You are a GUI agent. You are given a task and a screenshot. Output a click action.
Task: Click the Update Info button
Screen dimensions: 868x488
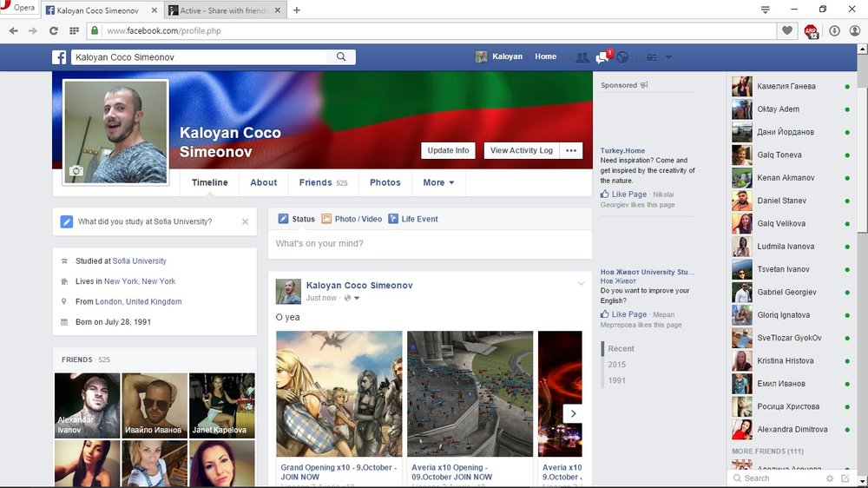[x=448, y=150]
